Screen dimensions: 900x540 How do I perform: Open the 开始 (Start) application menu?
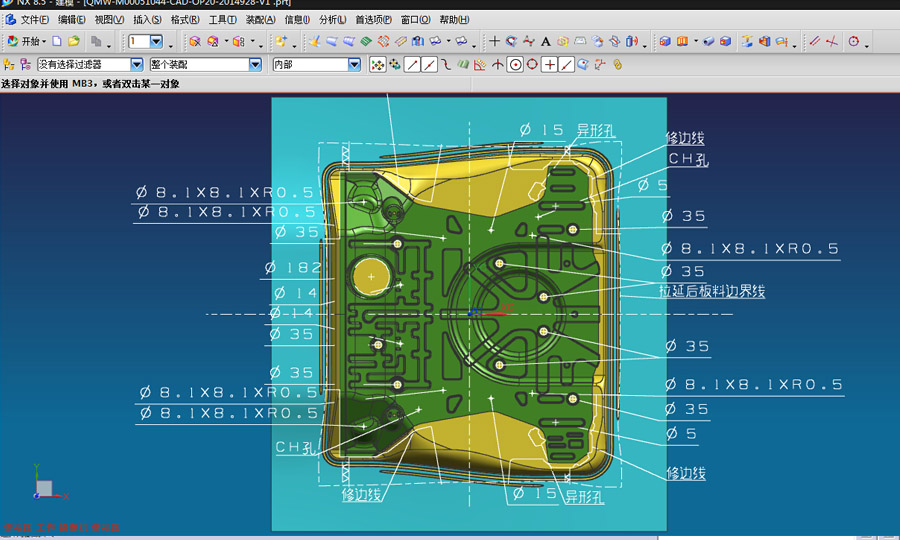click(26, 42)
